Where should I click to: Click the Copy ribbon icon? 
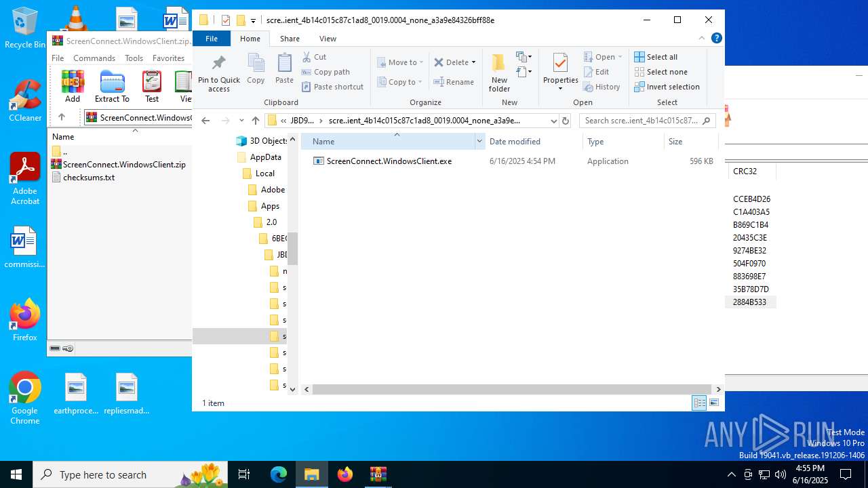pos(256,69)
